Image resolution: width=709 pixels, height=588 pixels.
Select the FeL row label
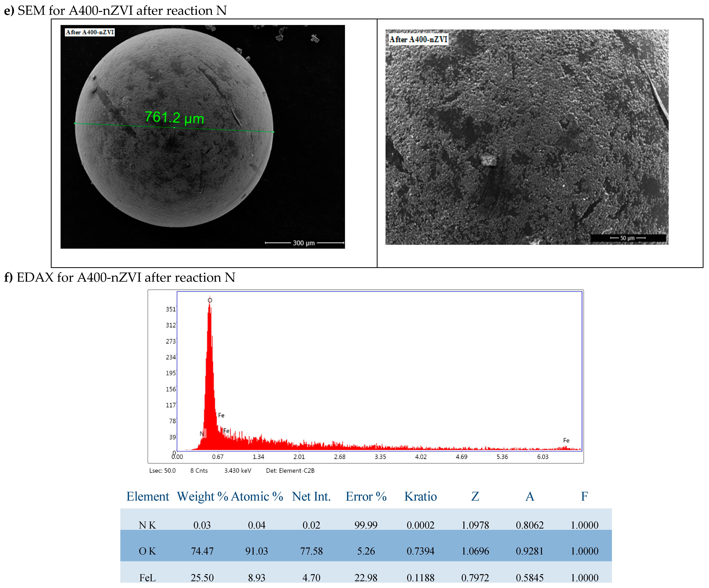click(147, 577)
